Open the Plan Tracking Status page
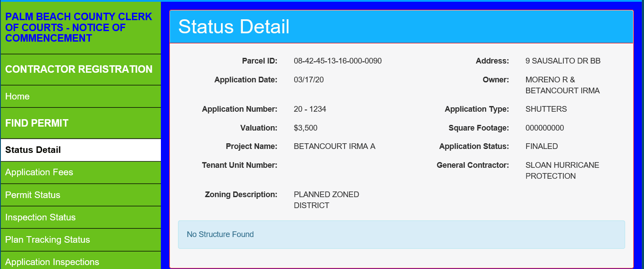This screenshot has height=269, width=644. [47, 240]
